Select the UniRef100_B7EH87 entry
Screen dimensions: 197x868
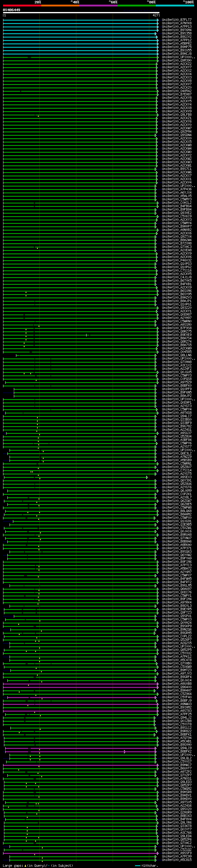[176, 94]
